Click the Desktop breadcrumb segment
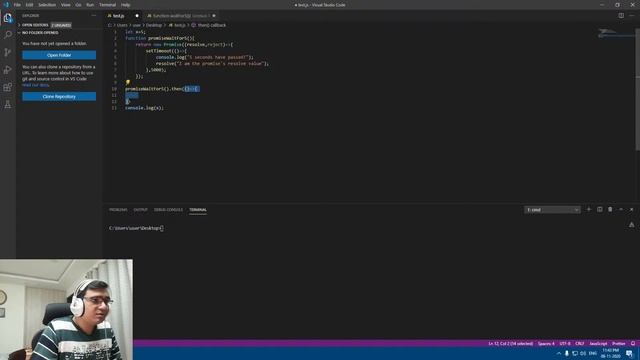 [x=154, y=25]
